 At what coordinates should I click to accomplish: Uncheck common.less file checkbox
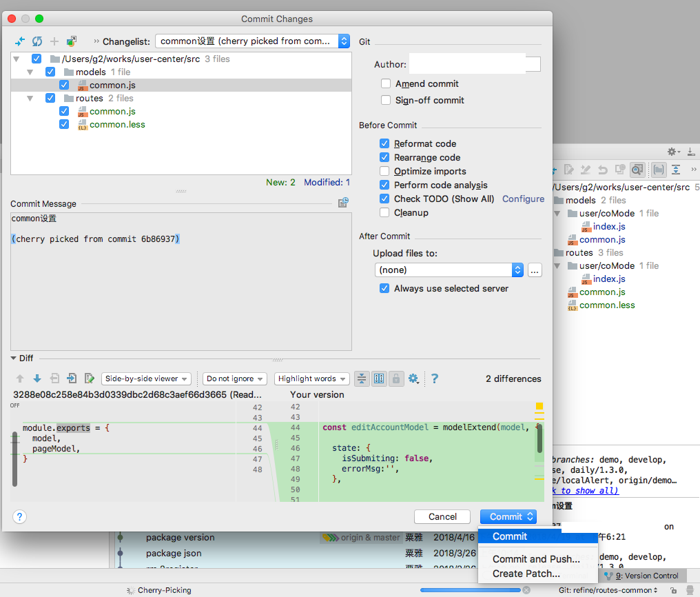point(64,124)
